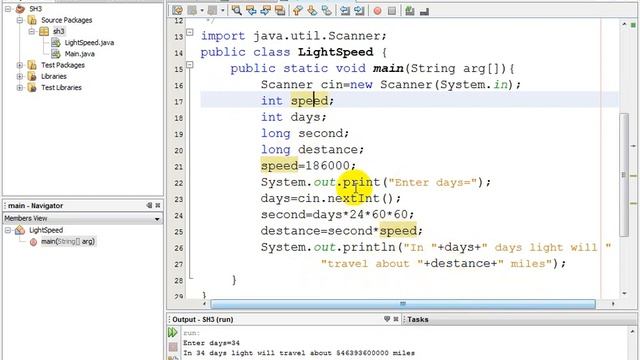Image resolution: width=640 pixels, height=360 pixels.
Task: Click the Find Selection magnifier icon
Action: [x=236, y=11]
